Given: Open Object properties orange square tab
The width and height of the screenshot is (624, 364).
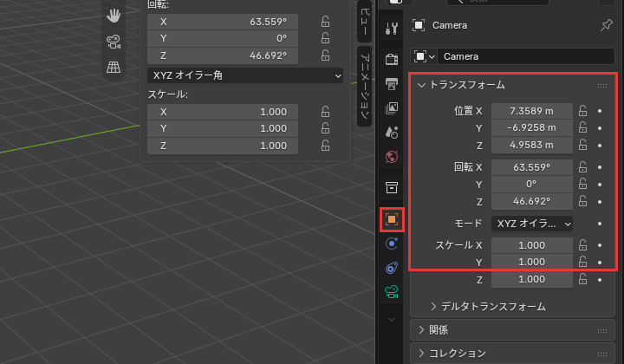Looking at the screenshot, I should coord(392,219).
